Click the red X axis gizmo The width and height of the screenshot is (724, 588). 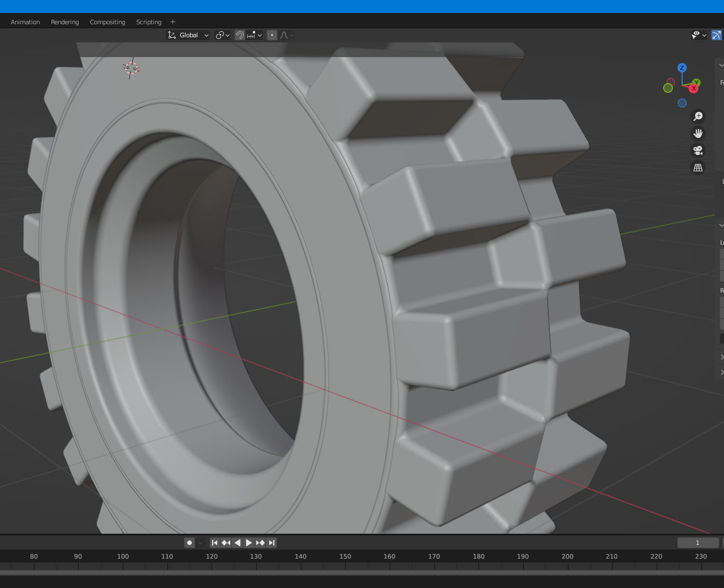[693, 88]
